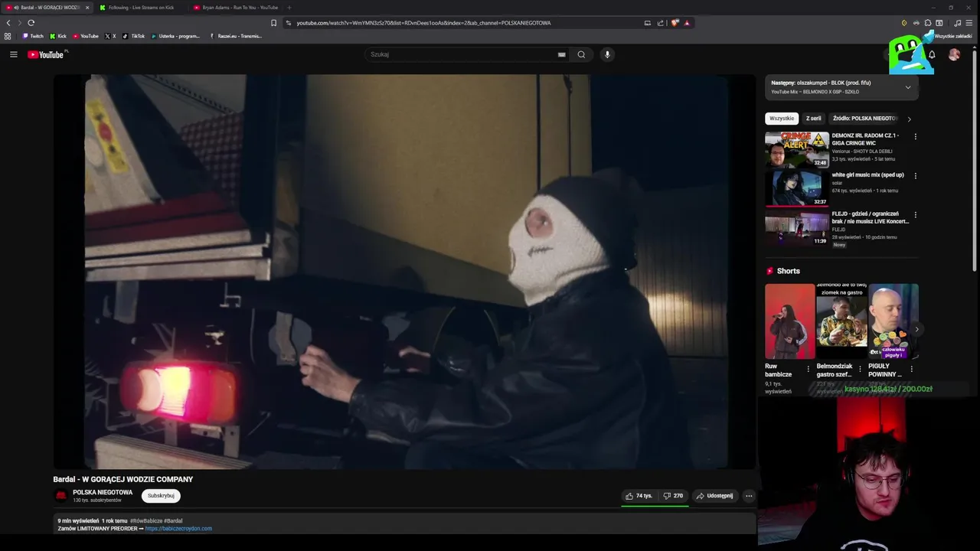Click the Udostępnij share button
The height and width of the screenshot is (551, 980).
pyautogui.click(x=714, y=496)
